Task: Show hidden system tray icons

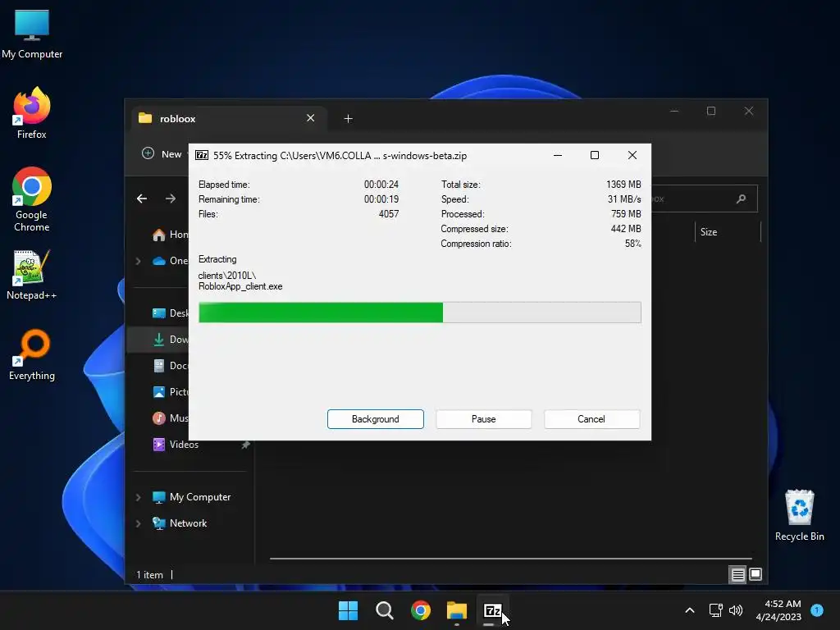Action: click(x=689, y=610)
